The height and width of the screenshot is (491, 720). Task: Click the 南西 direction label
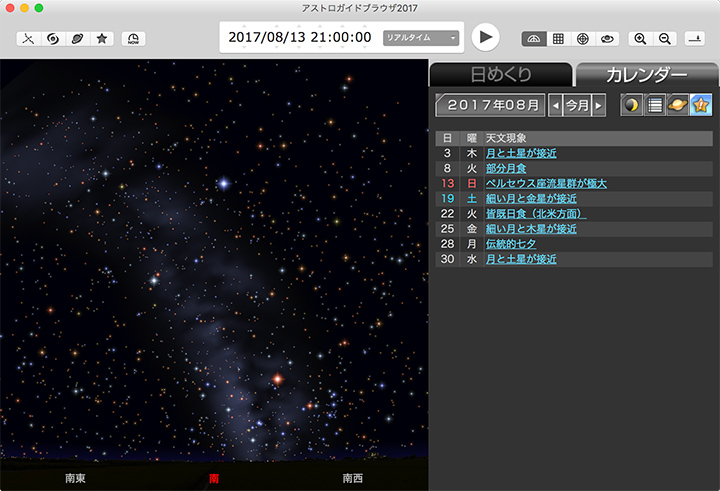[x=353, y=479]
